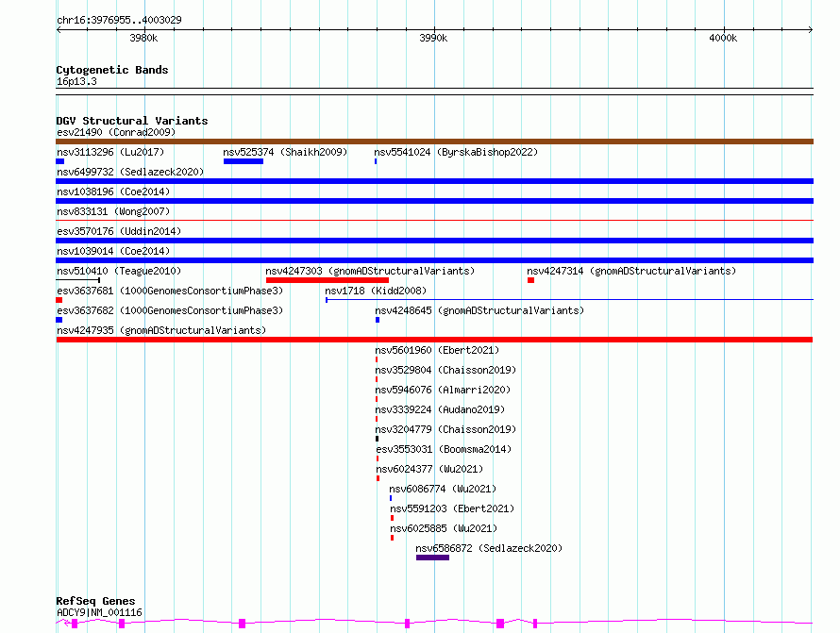Click the red nsv4247303 gnomAD variant bar
Screen dimensions: 840x633
(x=328, y=280)
